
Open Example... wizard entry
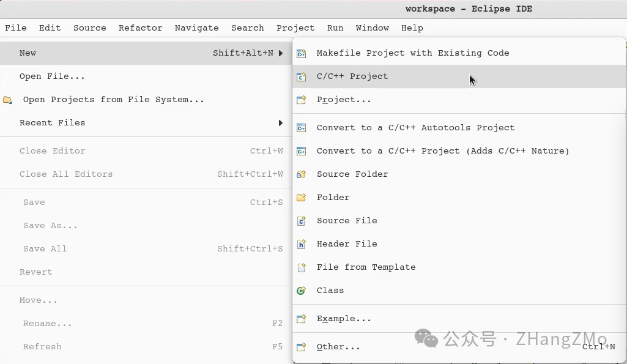[x=459, y=319]
